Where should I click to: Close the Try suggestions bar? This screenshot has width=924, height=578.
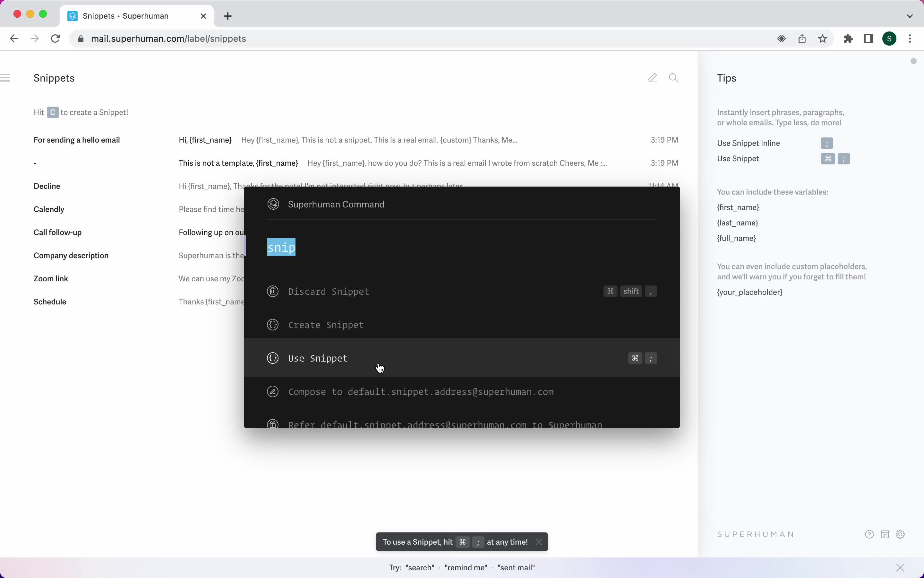(x=900, y=568)
